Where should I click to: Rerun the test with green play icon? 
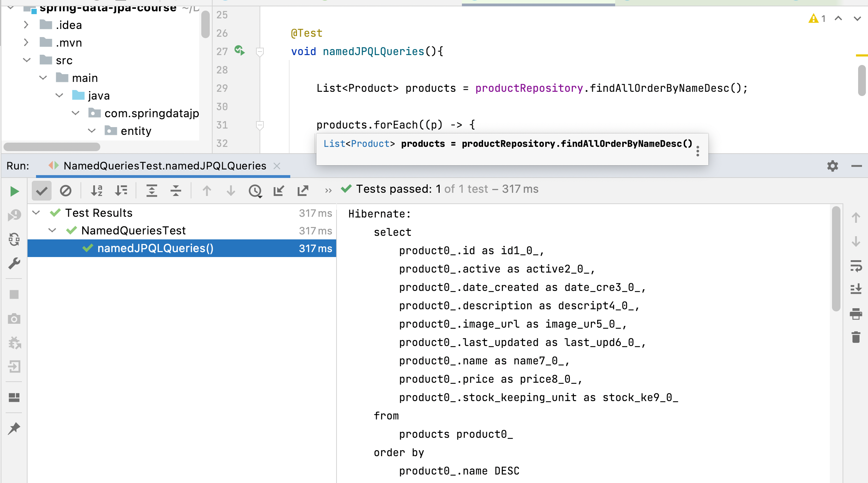14,191
